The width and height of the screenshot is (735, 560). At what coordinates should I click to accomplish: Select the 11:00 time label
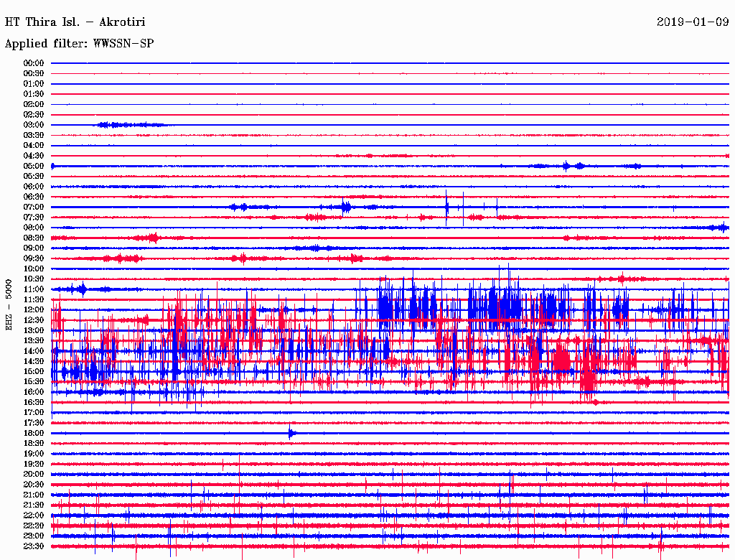pyautogui.click(x=33, y=289)
